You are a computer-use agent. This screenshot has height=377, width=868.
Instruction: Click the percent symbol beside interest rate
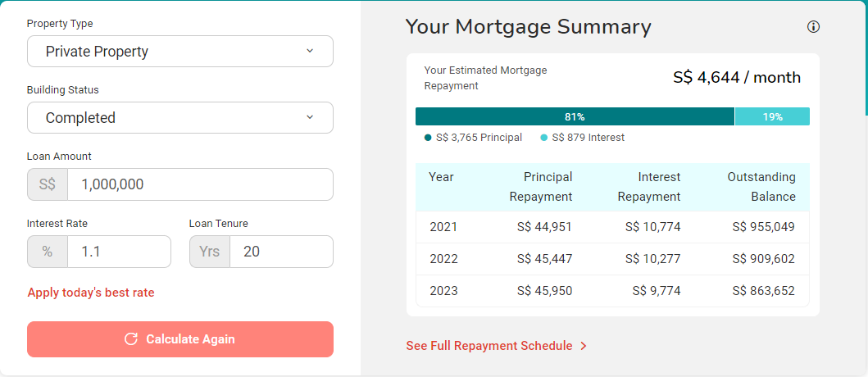tap(48, 252)
